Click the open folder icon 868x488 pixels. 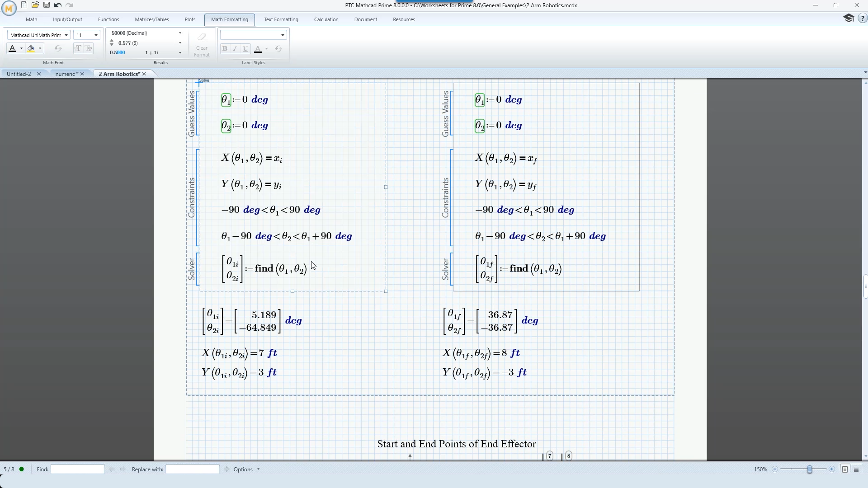tap(35, 5)
